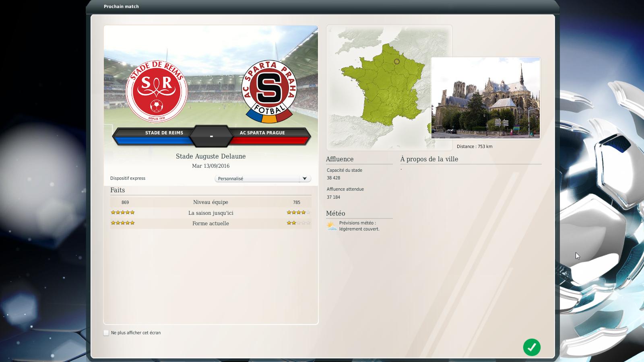Click stadium capacity value 38 428
This screenshot has width=644, height=362.
[x=334, y=178]
